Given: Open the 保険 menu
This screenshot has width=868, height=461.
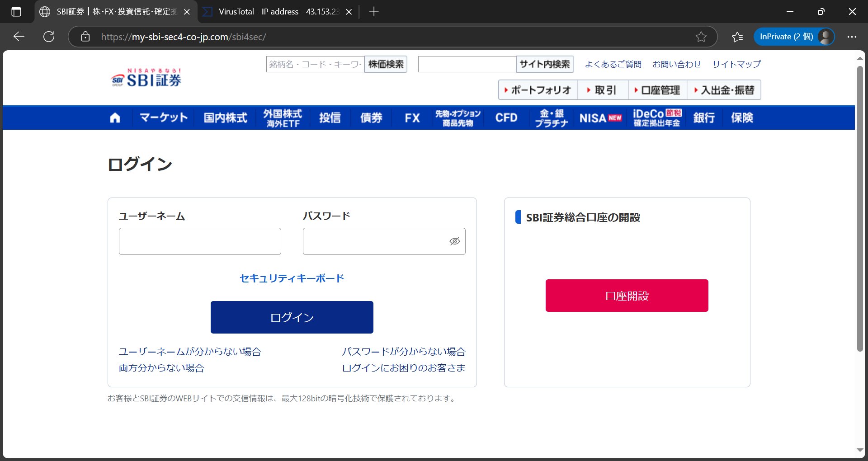Looking at the screenshot, I should (x=742, y=118).
